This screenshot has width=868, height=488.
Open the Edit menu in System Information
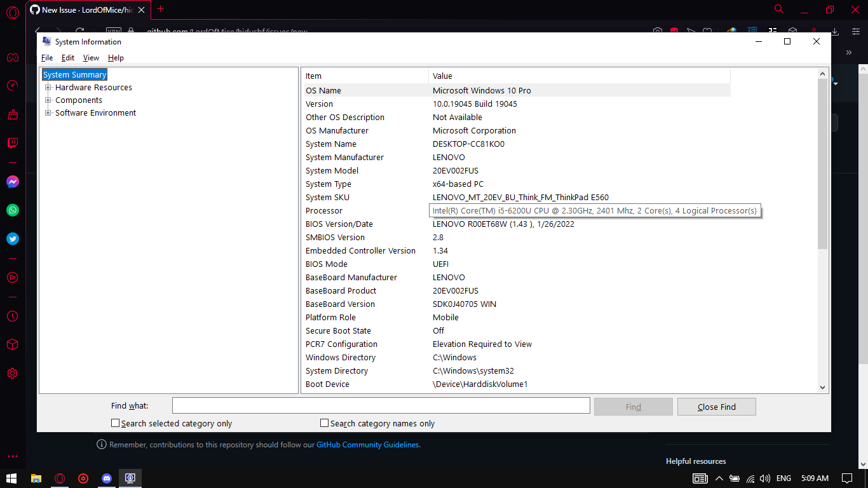[x=68, y=58]
